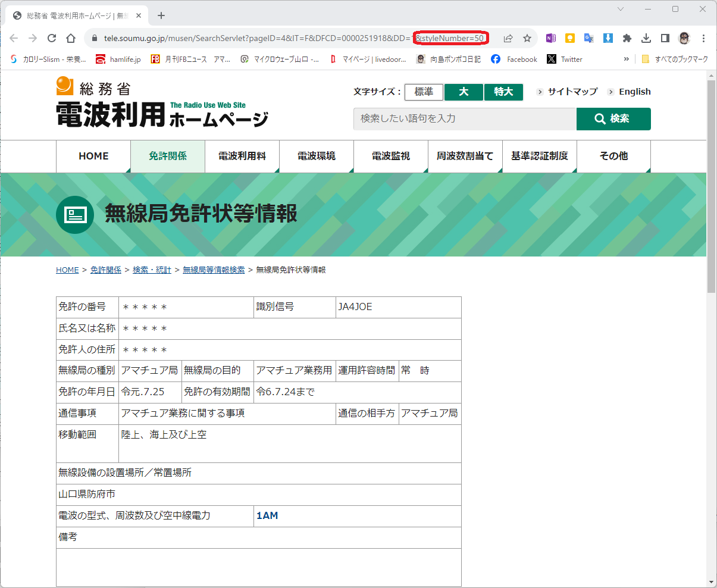
Task: Open the Google Keep extension
Action: tap(569, 37)
